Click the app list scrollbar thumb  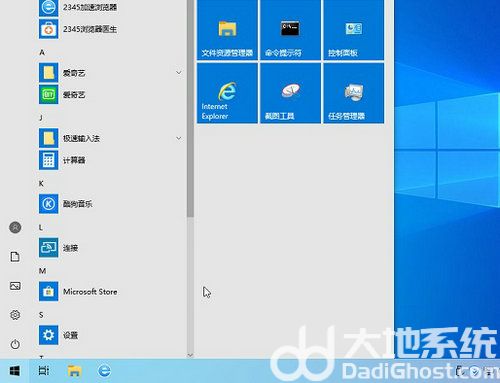pyautogui.click(x=190, y=108)
